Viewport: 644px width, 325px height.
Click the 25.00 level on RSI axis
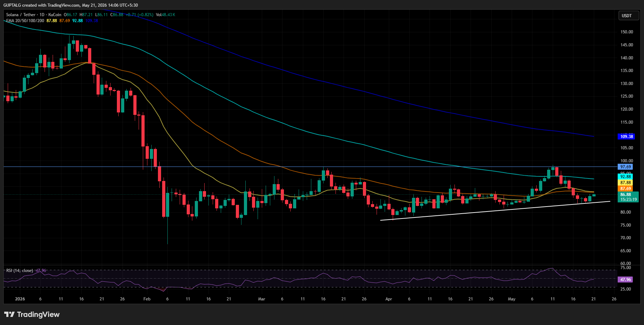(x=626, y=289)
